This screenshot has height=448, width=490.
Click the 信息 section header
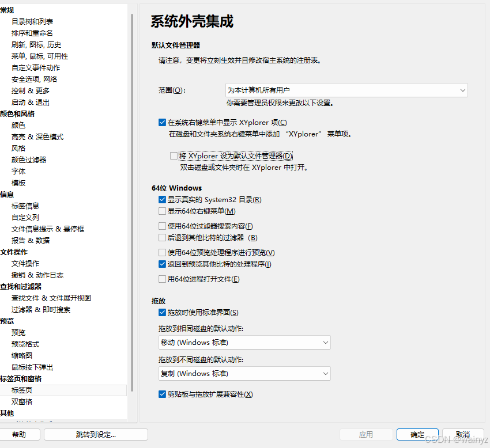(7, 195)
